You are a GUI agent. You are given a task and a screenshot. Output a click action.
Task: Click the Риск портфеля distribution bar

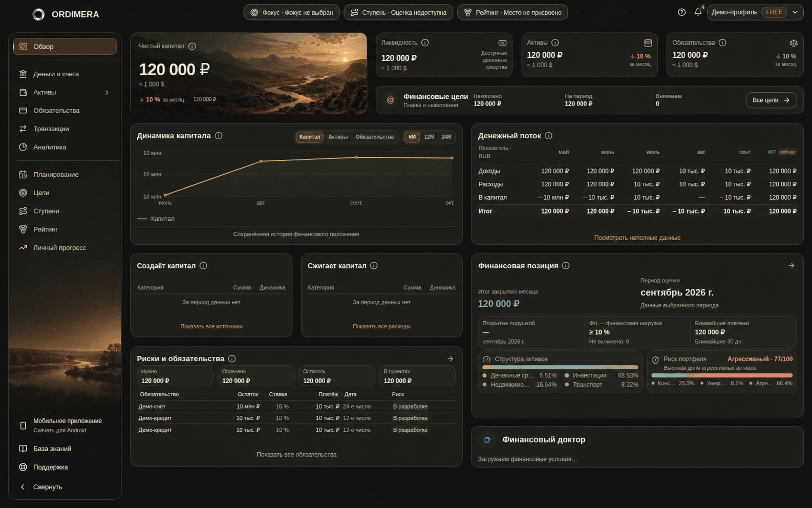tap(722, 375)
